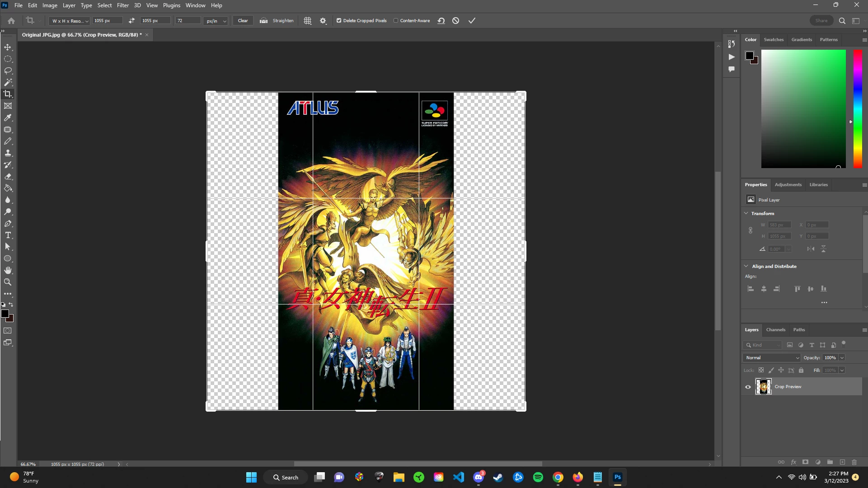Screen dimensions: 868x488
Task: Open the Normal blend mode dropdown
Action: pyautogui.click(x=771, y=357)
